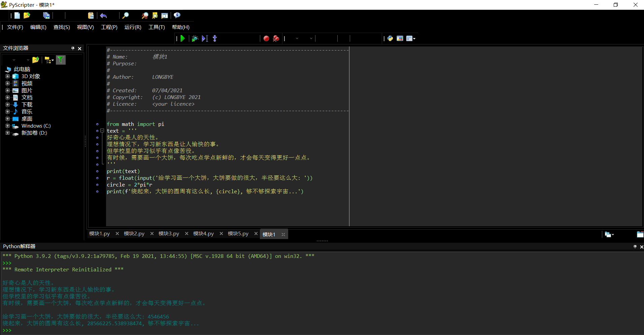Viewport: 644px width, 335px height.
Task: Collapse the text string code fold
Action: click(102, 131)
